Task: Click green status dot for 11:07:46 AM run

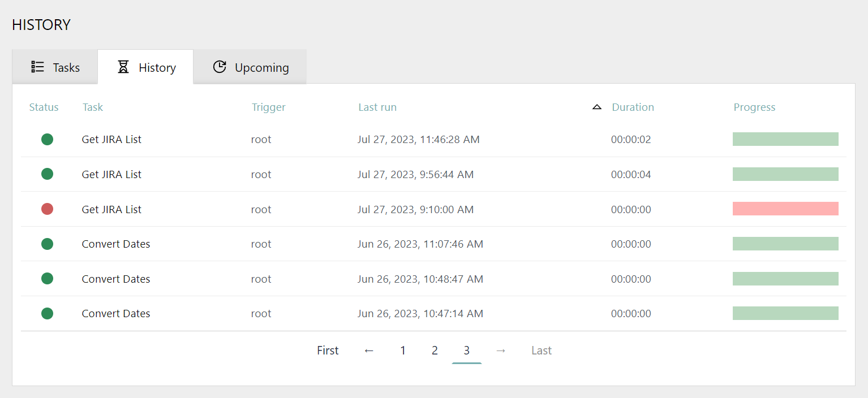Action: 47,244
